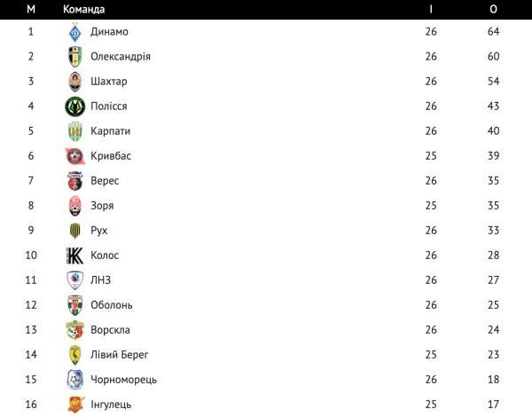Click the Чорноморець club crest
532x417 pixels.
point(75,380)
